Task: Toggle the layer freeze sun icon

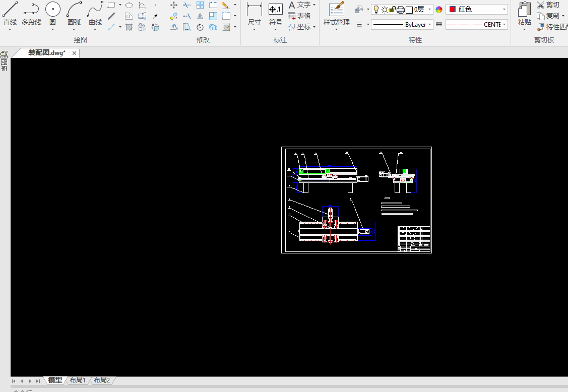Action: pos(385,10)
